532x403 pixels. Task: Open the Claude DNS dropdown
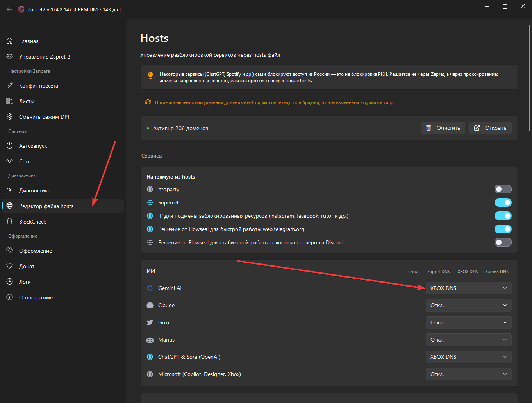coord(469,305)
